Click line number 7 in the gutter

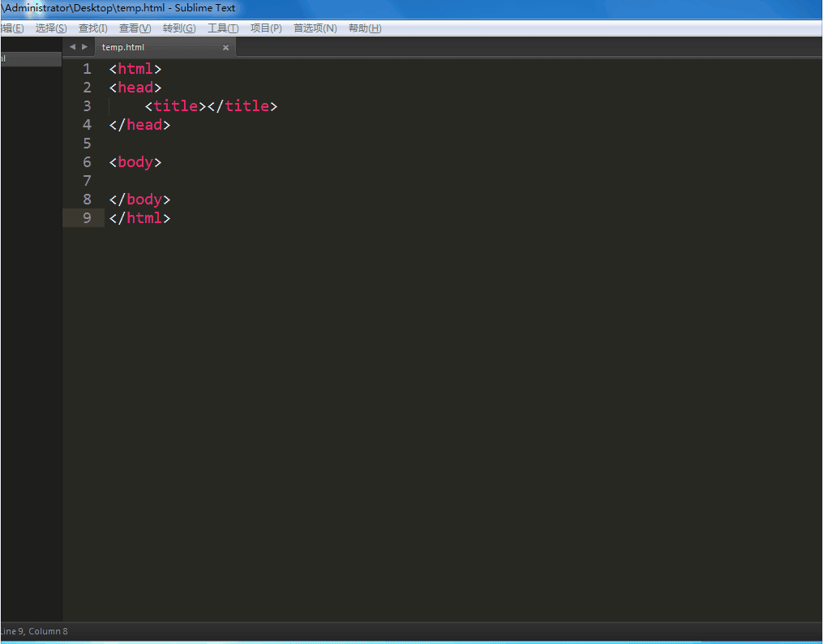[x=87, y=181]
